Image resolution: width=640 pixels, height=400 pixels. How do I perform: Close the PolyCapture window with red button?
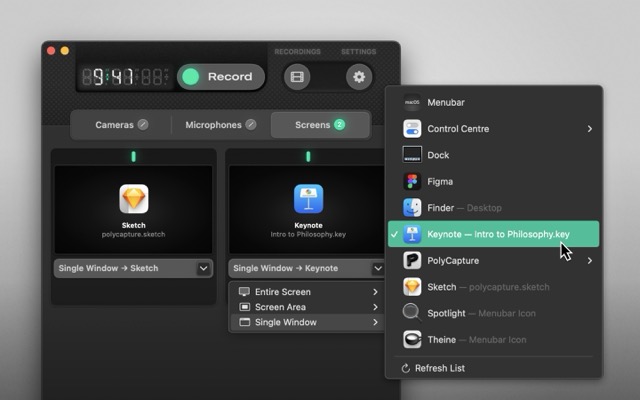tap(51, 51)
